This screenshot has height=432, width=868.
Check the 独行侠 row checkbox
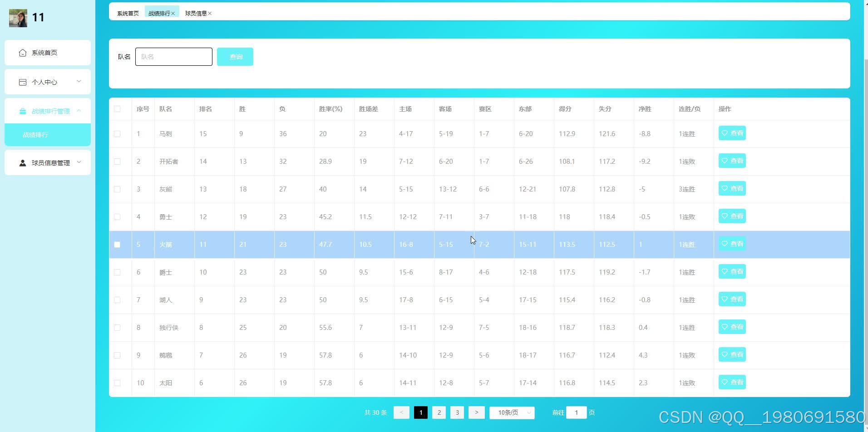pyautogui.click(x=117, y=328)
